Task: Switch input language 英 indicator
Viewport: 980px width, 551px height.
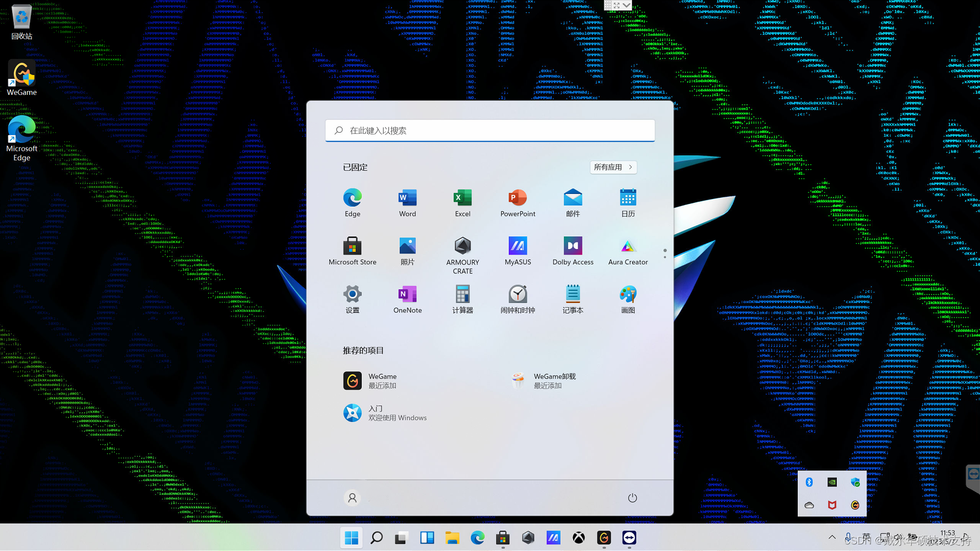Action: (866, 537)
